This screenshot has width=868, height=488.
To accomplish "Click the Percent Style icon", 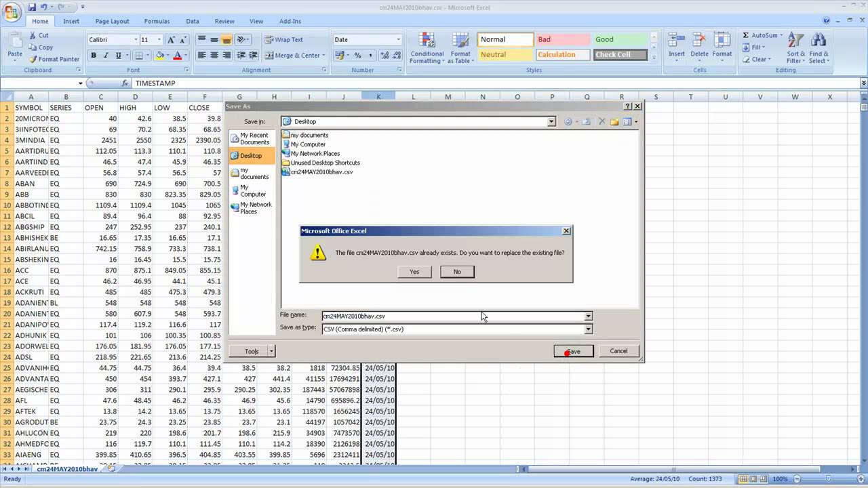I will [x=357, y=56].
